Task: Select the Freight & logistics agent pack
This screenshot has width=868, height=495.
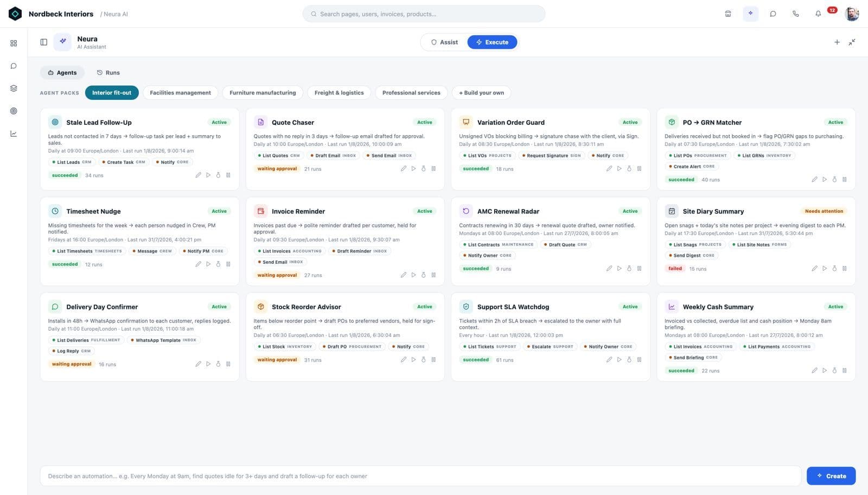Action: (339, 93)
